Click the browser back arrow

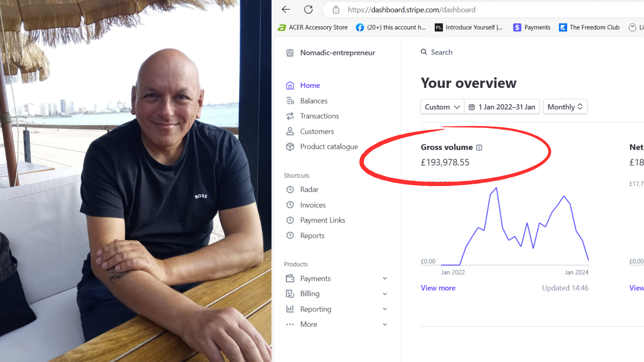click(286, 10)
